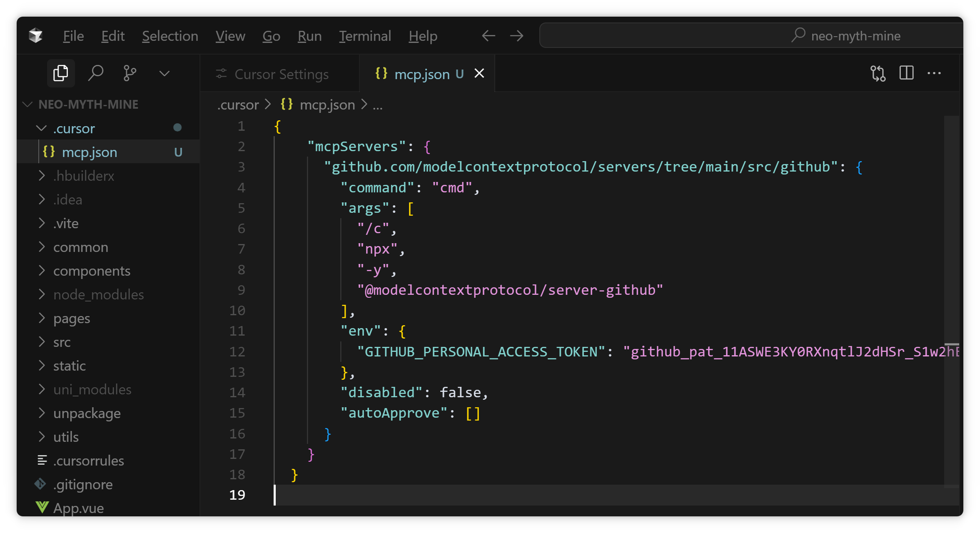
Task: Split the editor with layout icon
Action: (906, 73)
